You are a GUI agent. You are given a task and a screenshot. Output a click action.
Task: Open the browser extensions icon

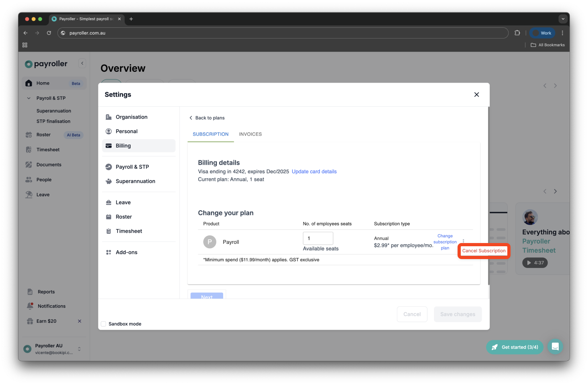(517, 33)
